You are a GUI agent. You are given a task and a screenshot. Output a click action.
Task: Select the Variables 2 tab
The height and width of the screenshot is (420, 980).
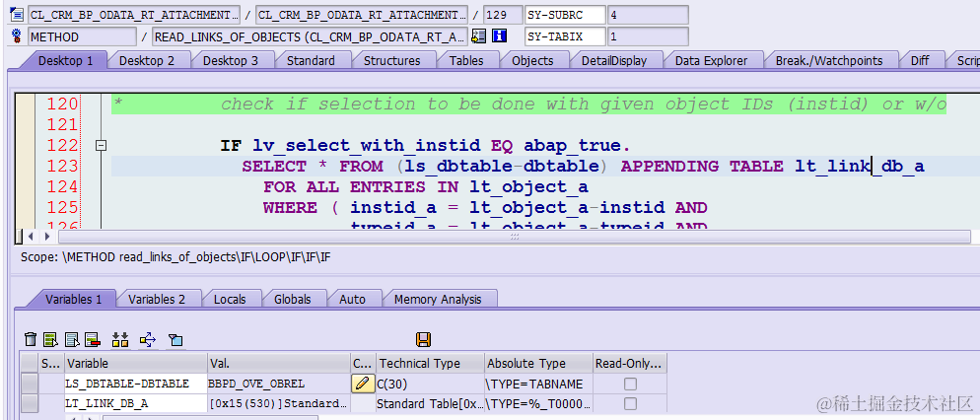pyautogui.click(x=157, y=299)
